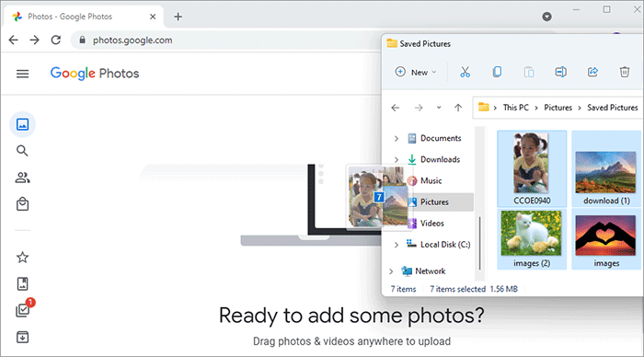Open Albums icon in the sidebar
This screenshot has width=644, height=357.
(x=23, y=284)
